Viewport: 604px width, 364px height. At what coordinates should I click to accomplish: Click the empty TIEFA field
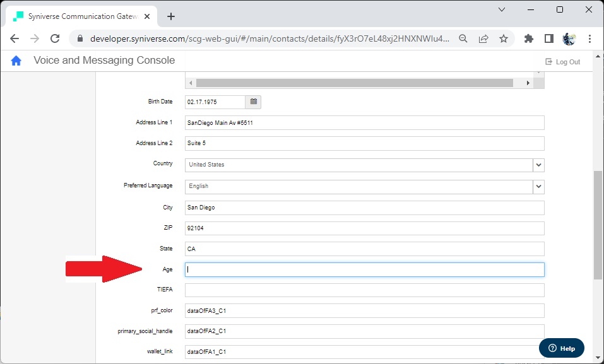click(364, 290)
